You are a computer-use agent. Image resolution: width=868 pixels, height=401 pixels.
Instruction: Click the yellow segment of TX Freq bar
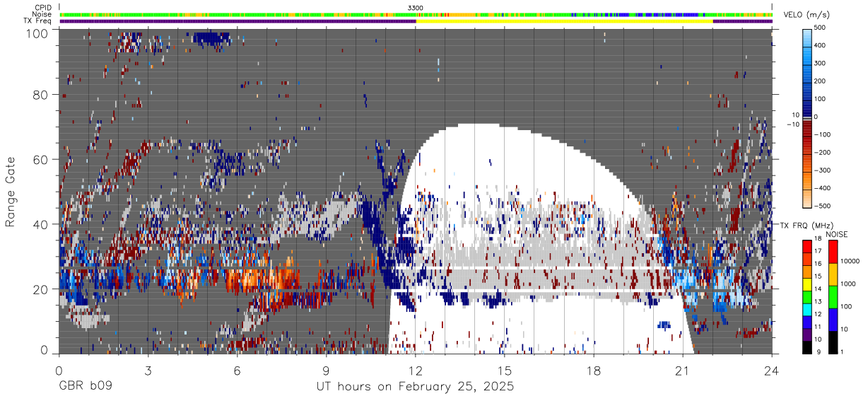pos(564,21)
